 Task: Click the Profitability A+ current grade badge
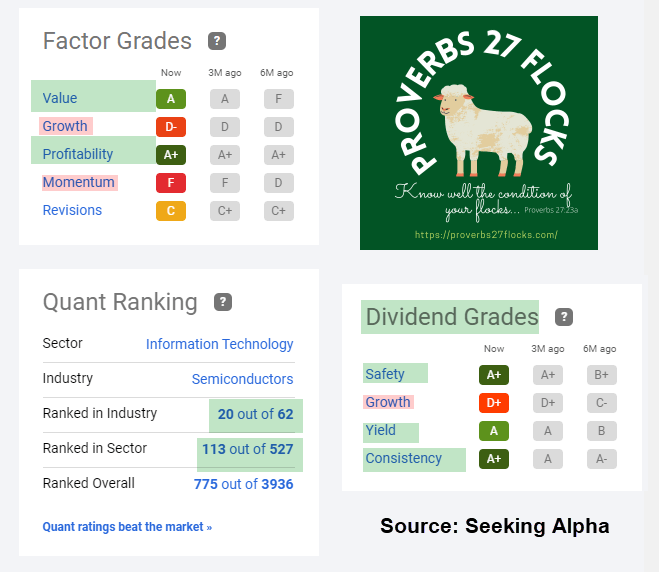(x=171, y=154)
